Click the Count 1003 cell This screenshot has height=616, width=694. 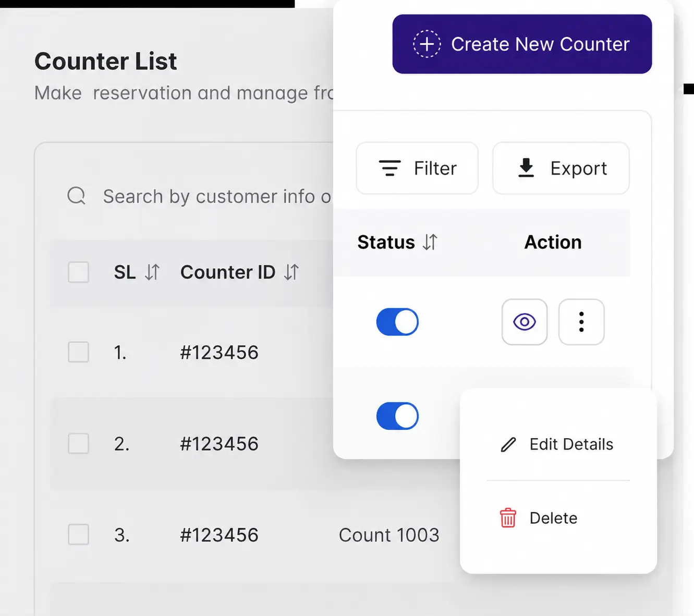pyautogui.click(x=389, y=535)
